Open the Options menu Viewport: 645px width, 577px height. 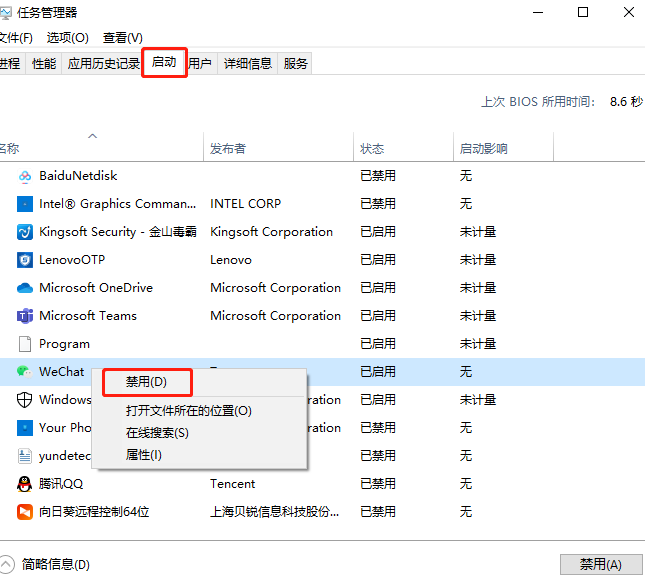tap(67, 38)
